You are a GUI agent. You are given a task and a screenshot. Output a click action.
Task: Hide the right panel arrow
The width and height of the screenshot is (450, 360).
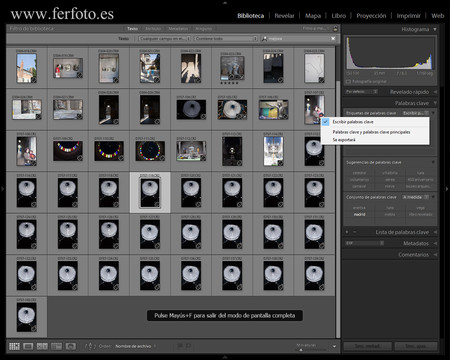coord(447,189)
